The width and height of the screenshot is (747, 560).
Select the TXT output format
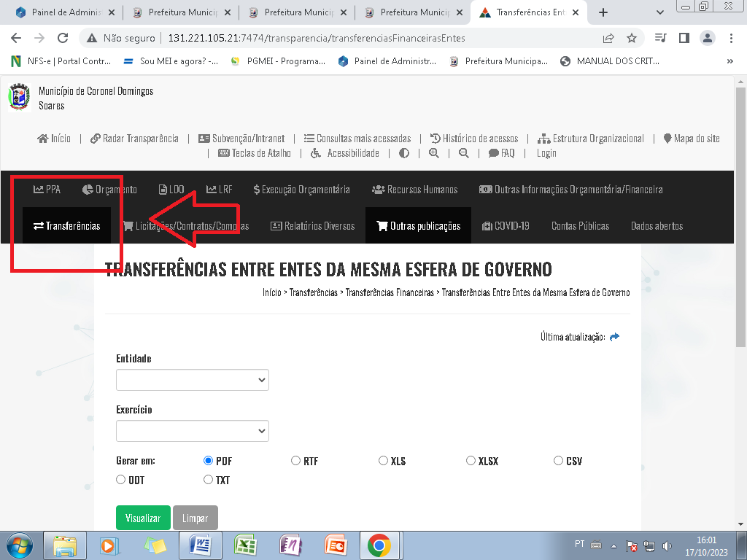point(208,480)
